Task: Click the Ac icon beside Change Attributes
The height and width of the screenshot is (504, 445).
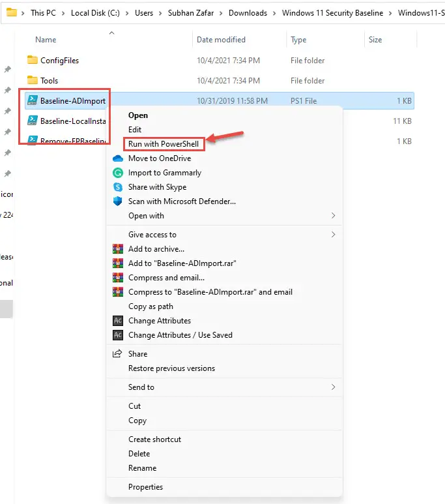Action: 118,321
